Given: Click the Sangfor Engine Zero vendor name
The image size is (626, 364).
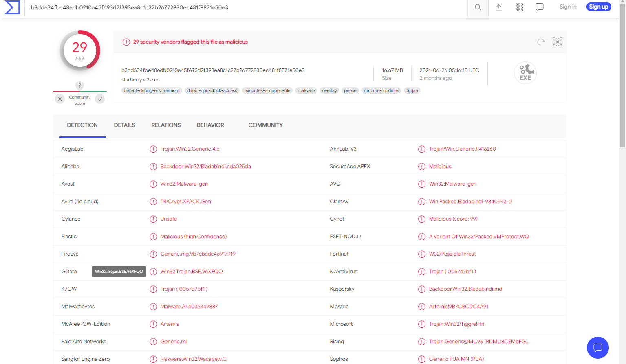Looking at the screenshot, I should click(86, 359).
